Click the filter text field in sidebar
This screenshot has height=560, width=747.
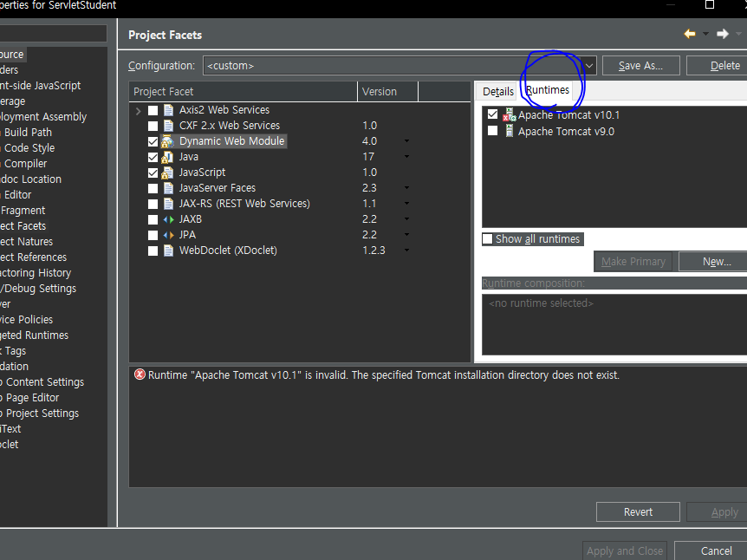point(54,33)
